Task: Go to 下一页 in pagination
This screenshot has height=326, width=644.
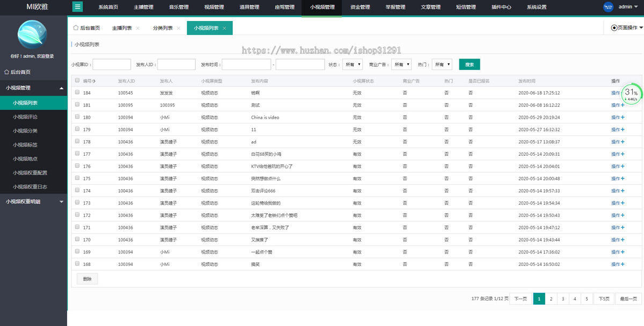Action: tap(520, 299)
